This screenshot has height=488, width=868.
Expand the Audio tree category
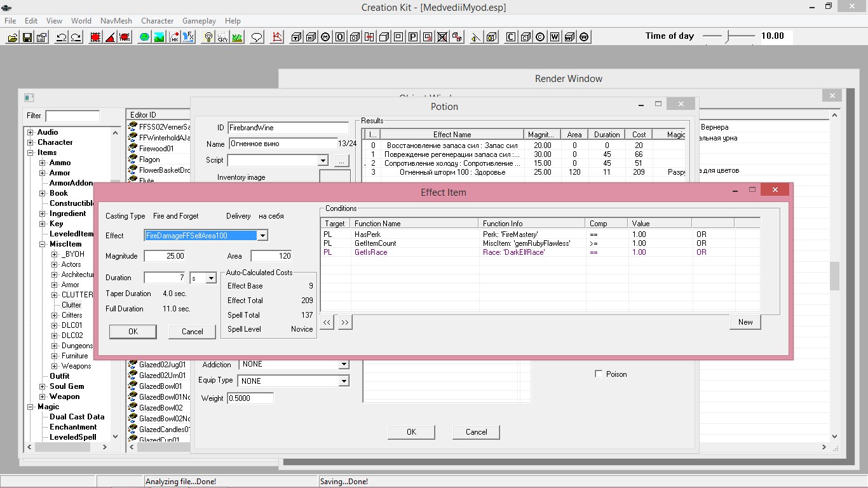(30, 132)
